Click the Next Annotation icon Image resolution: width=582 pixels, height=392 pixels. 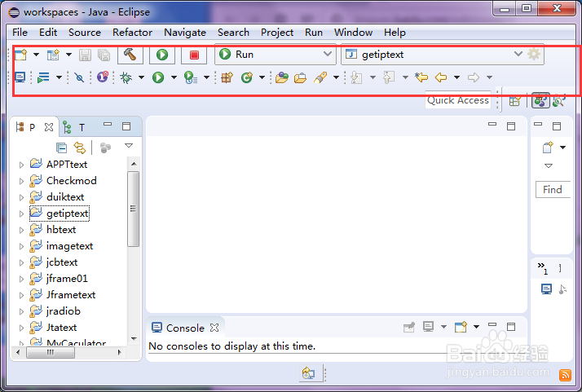point(356,77)
